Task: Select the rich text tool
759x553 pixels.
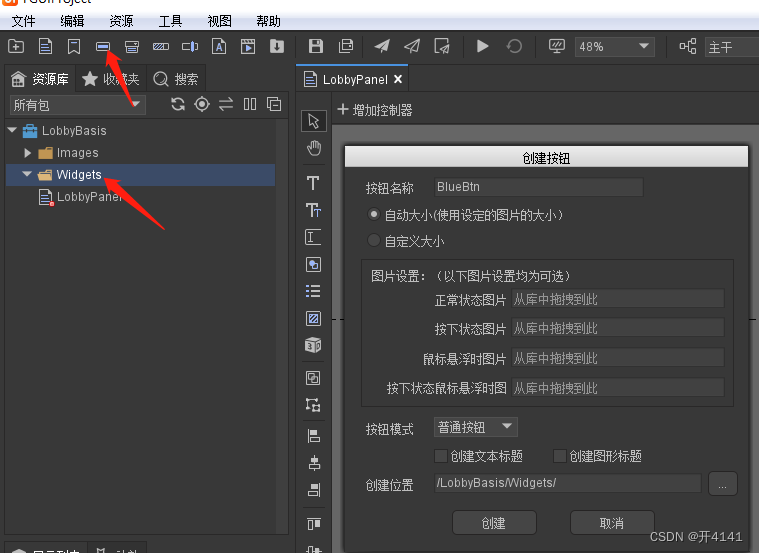Action: point(313,210)
